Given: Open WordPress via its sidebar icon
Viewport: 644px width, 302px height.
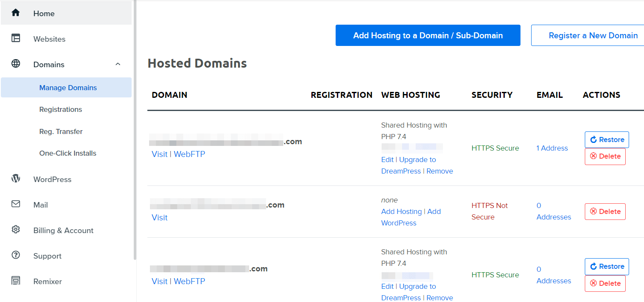Looking at the screenshot, I should coord(16,179).
